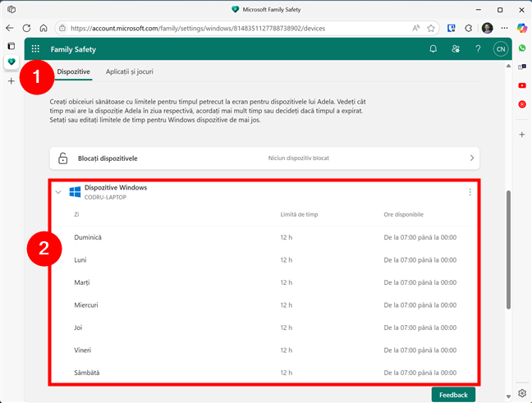Open a new tab with plus icon
532x403 pixels.
coord(11,81)
